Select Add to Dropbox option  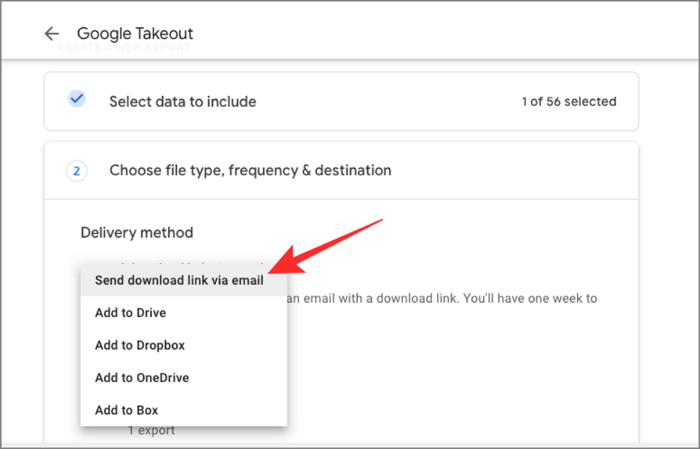click(183, 345)
